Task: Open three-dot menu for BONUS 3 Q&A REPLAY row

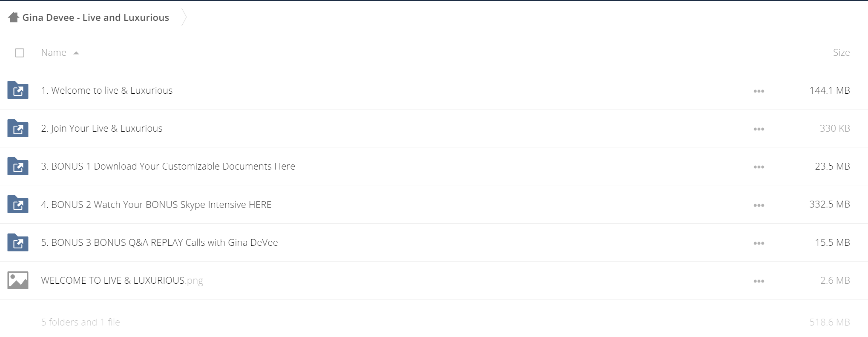Action: pyautogui.click(x=759, y=243)
